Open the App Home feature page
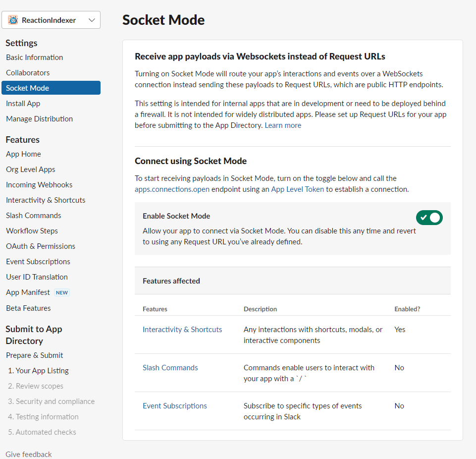476x459 pixels. pos(23,154)
